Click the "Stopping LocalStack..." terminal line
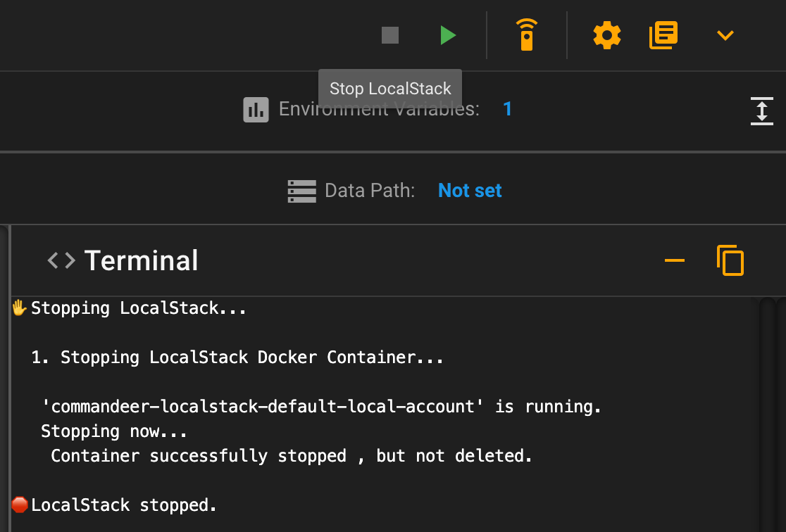 138,308
